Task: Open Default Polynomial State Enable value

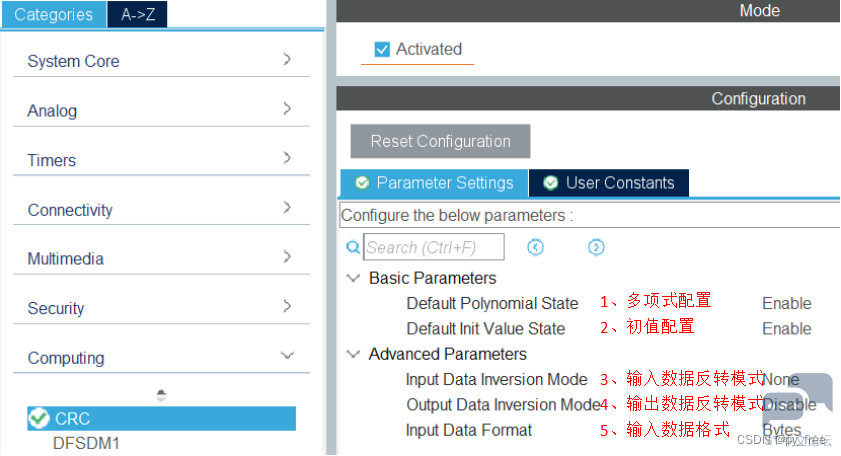Action: pos(786,303)
